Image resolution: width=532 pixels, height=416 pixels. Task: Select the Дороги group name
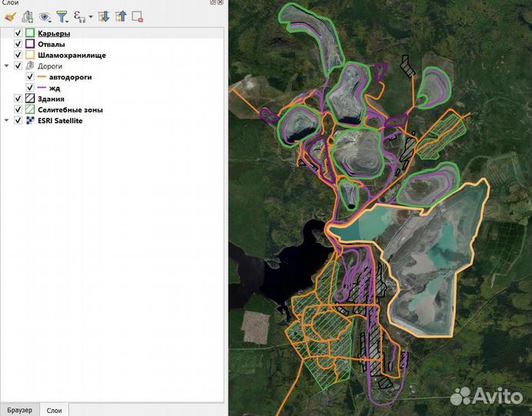50,66
